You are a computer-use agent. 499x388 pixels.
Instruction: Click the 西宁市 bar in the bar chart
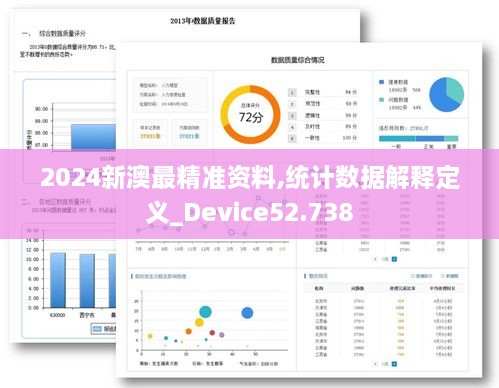(x=87, y=281)
